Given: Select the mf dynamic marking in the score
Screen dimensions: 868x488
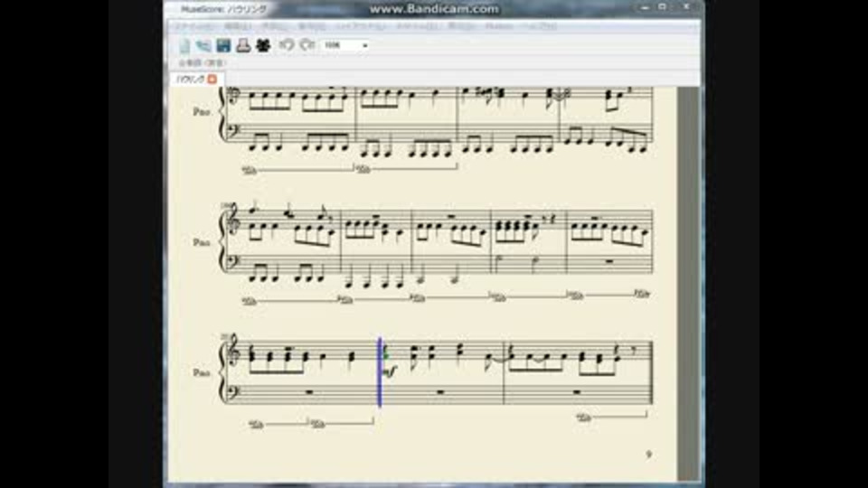Looking at the screenshot, I should [x=389, y=371].
